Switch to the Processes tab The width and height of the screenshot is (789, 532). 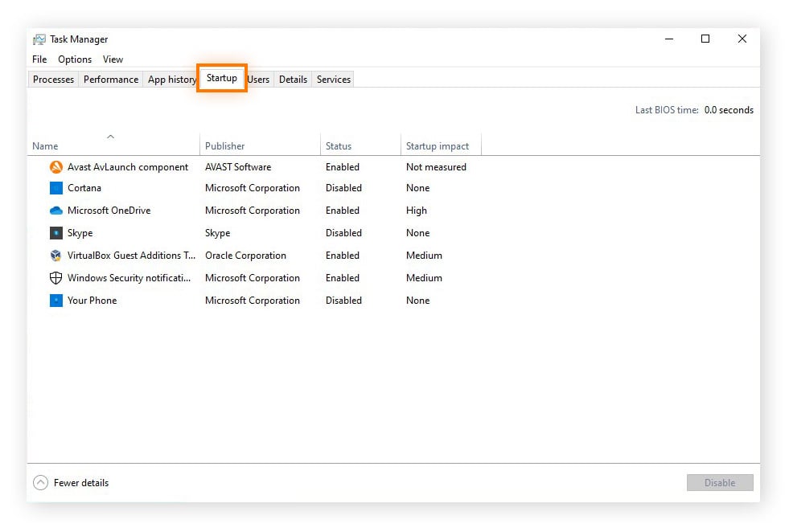point(53,80)
